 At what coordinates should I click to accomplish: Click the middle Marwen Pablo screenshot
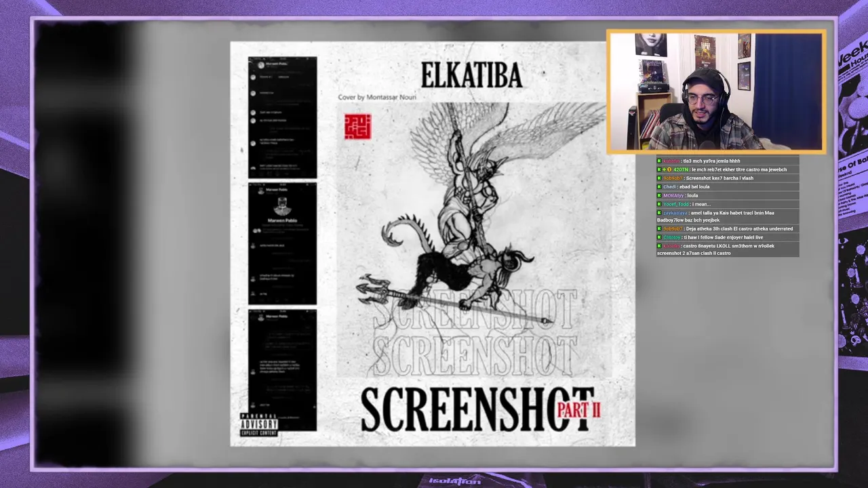point(282,243)
